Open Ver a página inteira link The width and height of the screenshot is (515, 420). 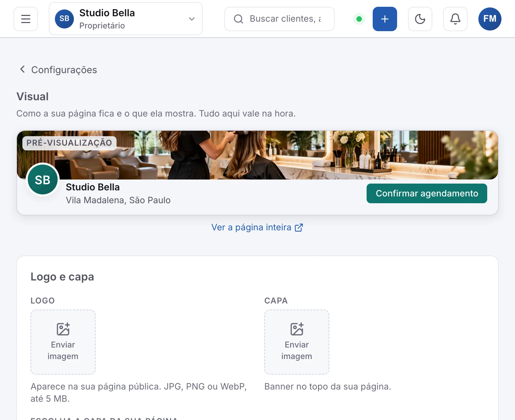click(257, 227)
